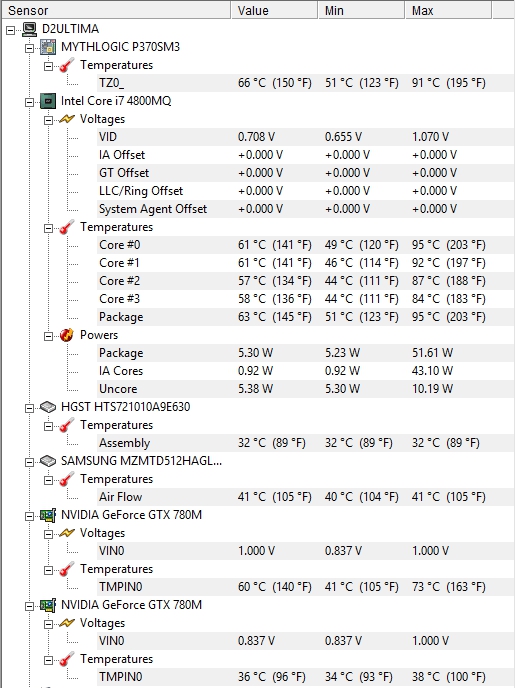The height and width of the screenshot is (688, 515).
Task: Click the thermometer icon under Intel Core i7
Action: coord(67,227)
